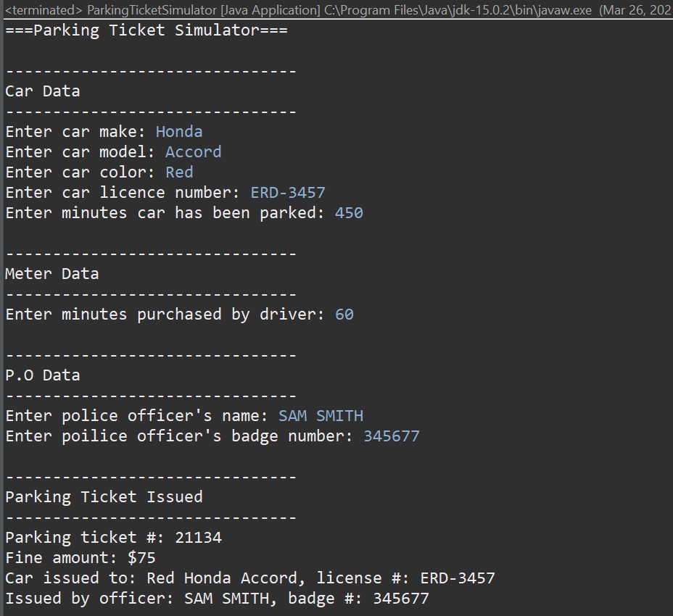Select the Red color entry
This screenshot has width=673, height=616.
click(x=179, y=172)
